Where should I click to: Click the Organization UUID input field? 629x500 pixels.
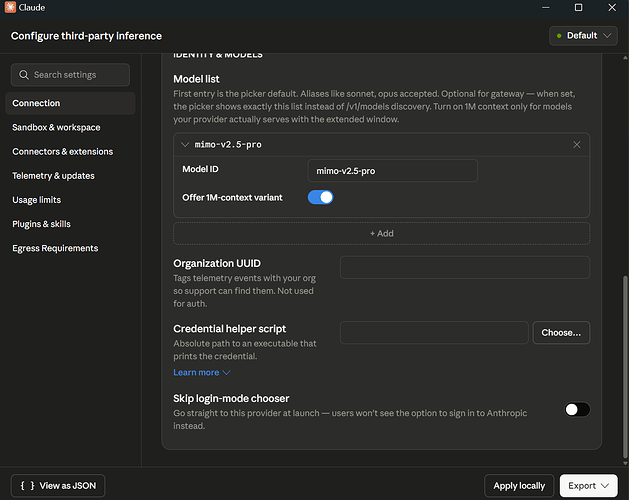click(465, 267)
